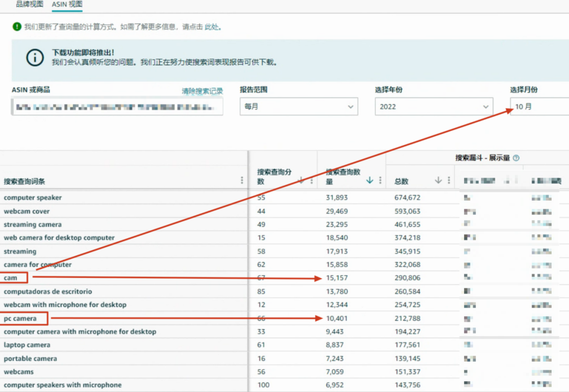Click the "webcams" search term
This screenshot has width=569, height=392.
[x=18, y=372]
